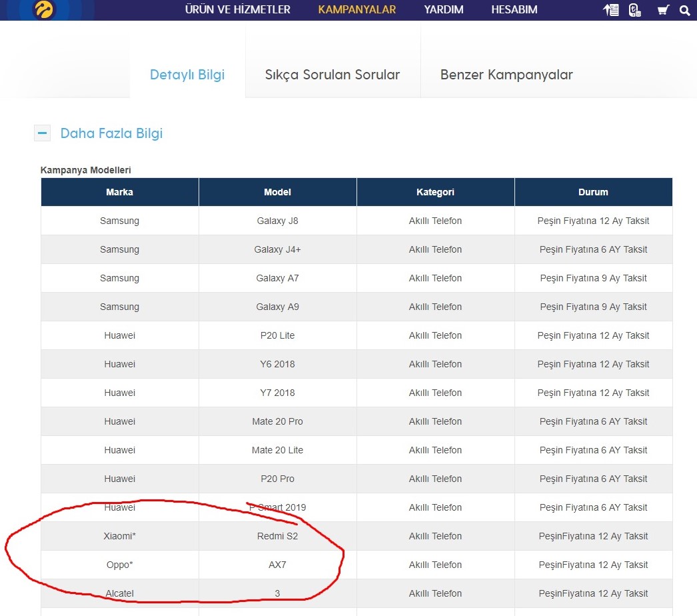Click the Kategori column header
Image resolution: width=697 pixels, height=616 pixels.
[x=435, y=192]
